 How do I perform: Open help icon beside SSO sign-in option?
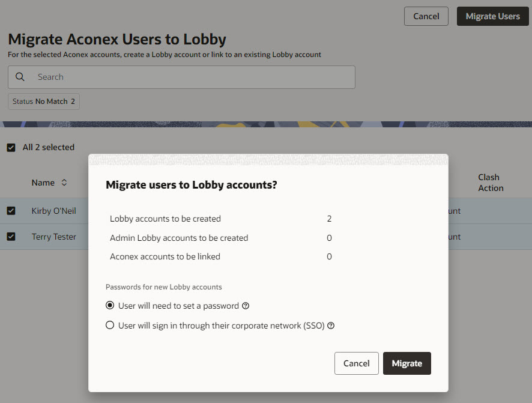(x=331, y=326)
